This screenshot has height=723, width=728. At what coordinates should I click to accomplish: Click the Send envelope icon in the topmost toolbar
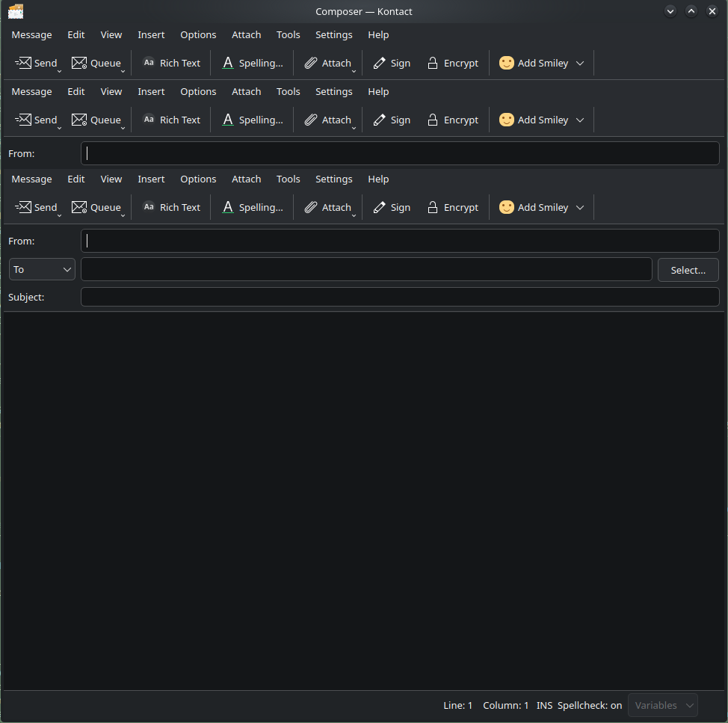click(24, 64)
